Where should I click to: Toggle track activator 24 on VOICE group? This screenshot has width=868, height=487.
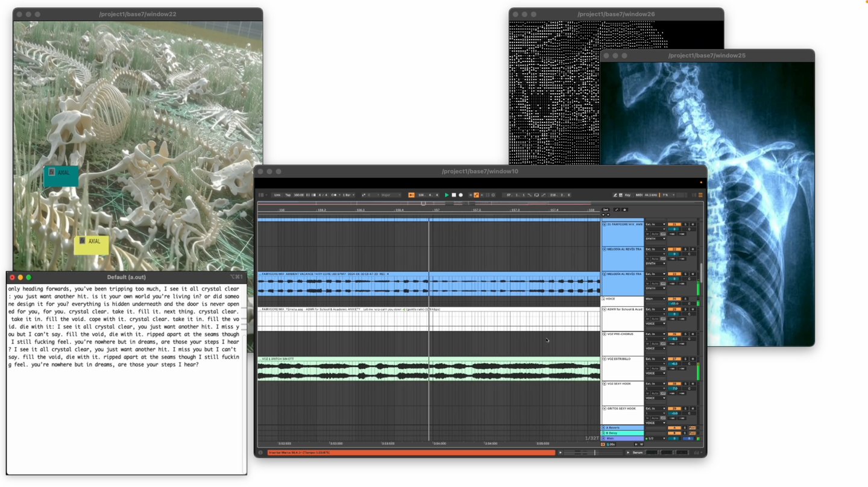tap(675, 299)
